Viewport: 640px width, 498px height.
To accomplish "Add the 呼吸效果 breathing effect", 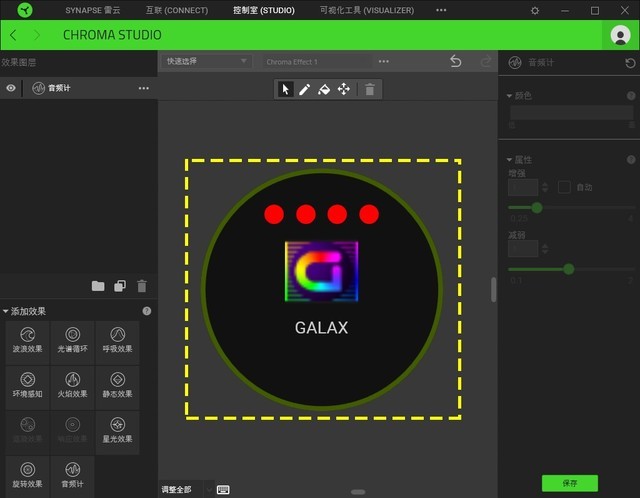I will tap(118, 342).
